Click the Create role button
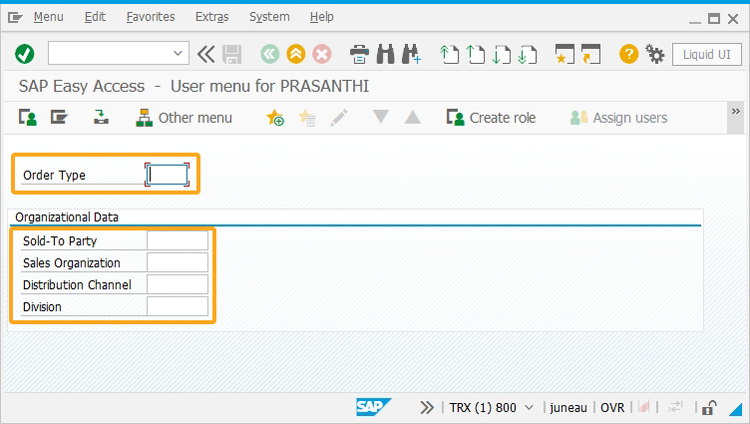This screenshot has height=424, width=750. 491,118
